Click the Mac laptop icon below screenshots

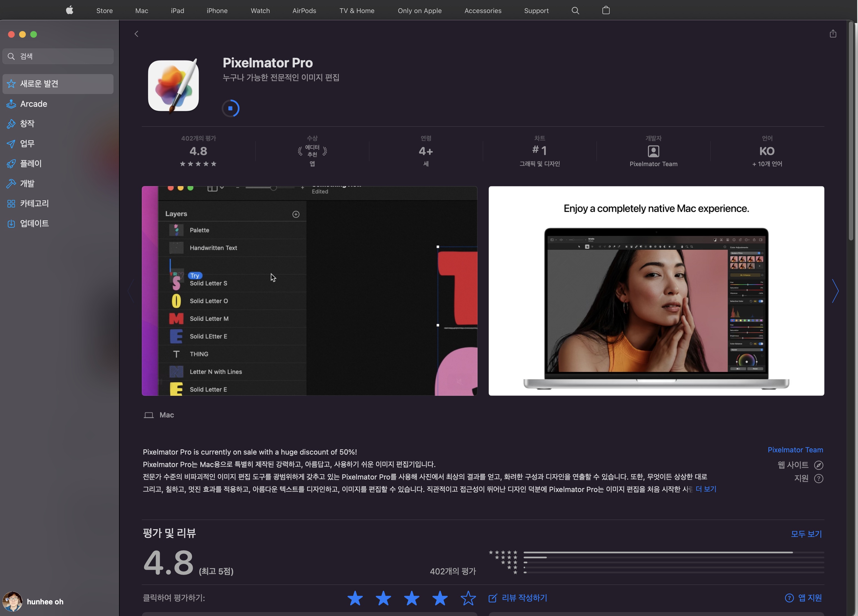point(149,415)
